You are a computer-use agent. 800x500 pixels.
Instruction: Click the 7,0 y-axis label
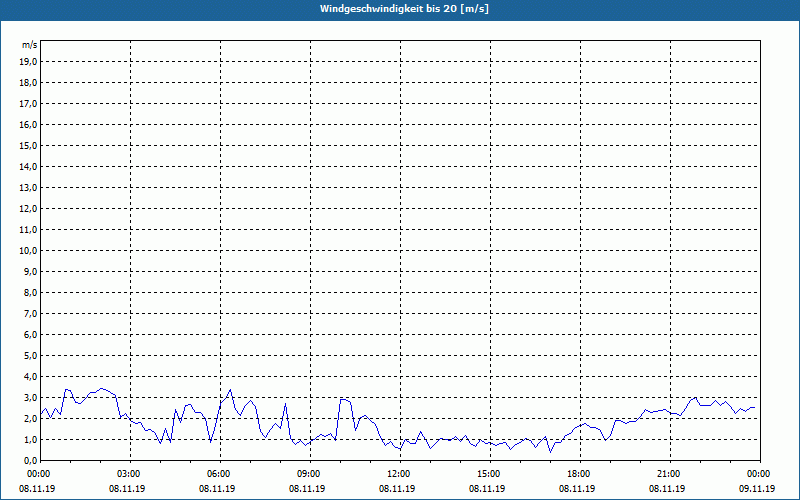(32, 313)
